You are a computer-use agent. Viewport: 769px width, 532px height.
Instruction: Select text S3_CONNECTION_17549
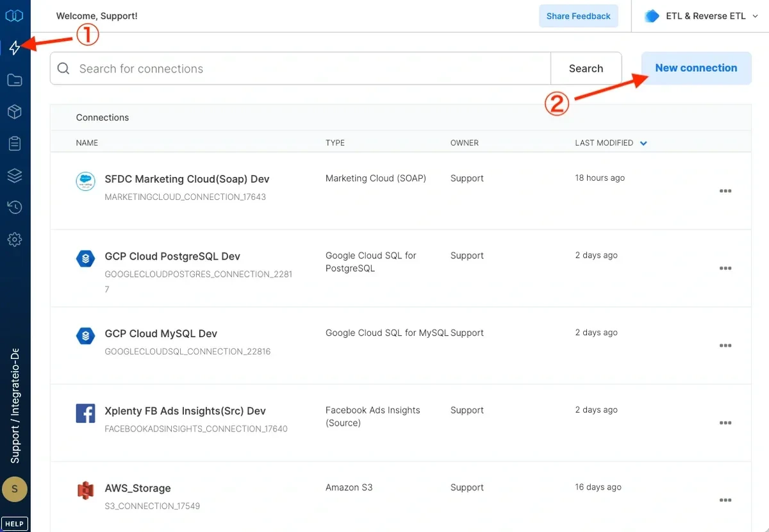pos(153,506)
